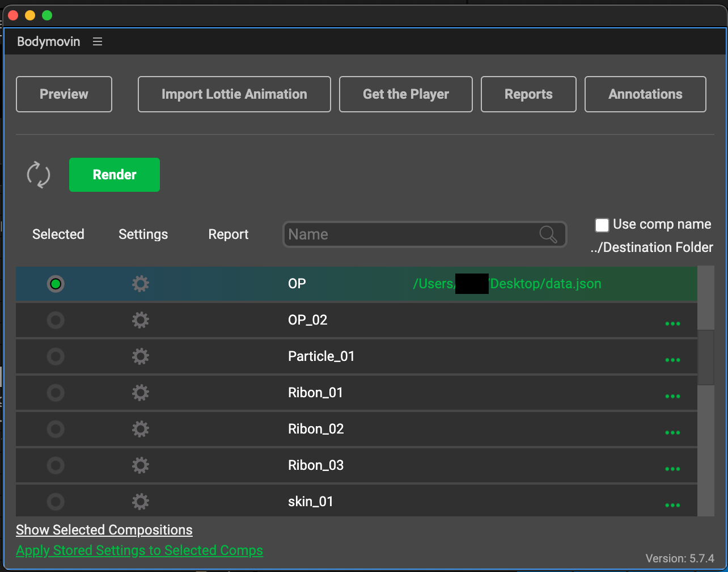Click the OP composition name
728x572 pixels.
297,284
